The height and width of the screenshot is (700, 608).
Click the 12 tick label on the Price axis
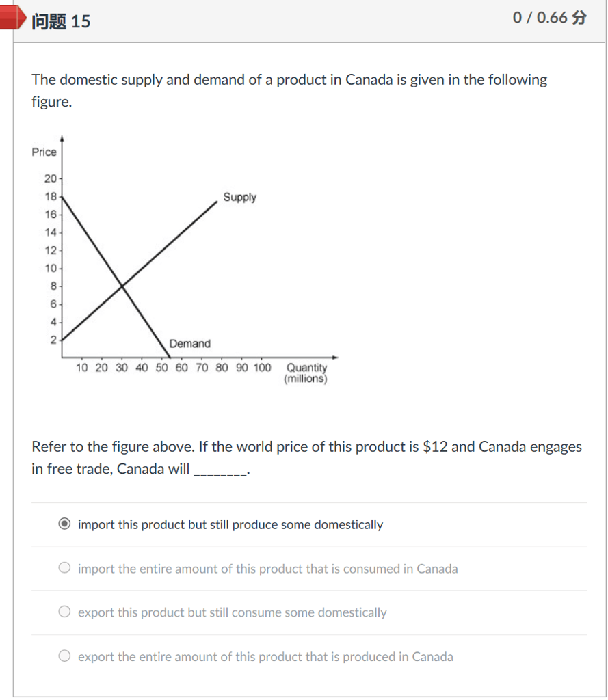coord(51,250)
